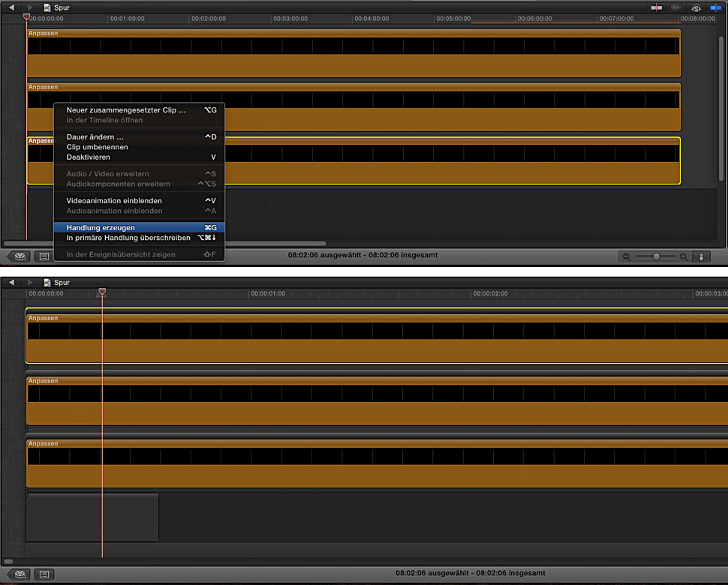Image resolution: width=728 pixels, height=585 pixels.
Task: Open timeline index in top panel
Action: [44, 256]
